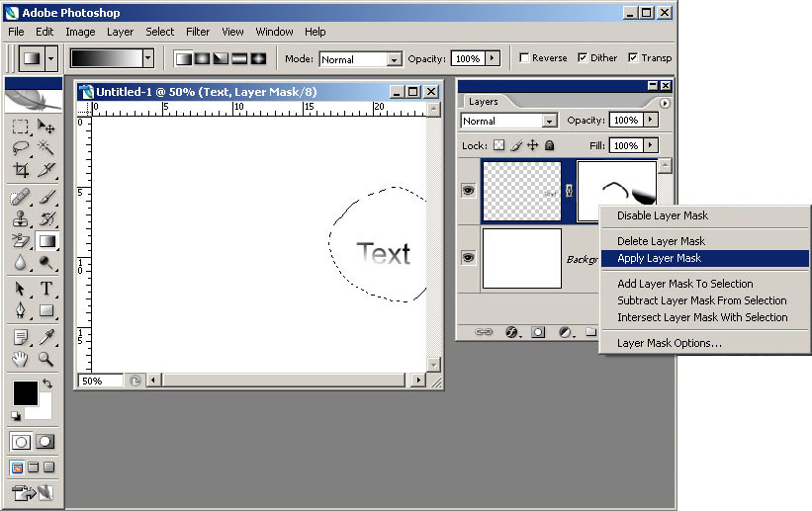Open Layers panel Opacity arrow
Viewport: 812px width, 511px height.
point(651,120)
